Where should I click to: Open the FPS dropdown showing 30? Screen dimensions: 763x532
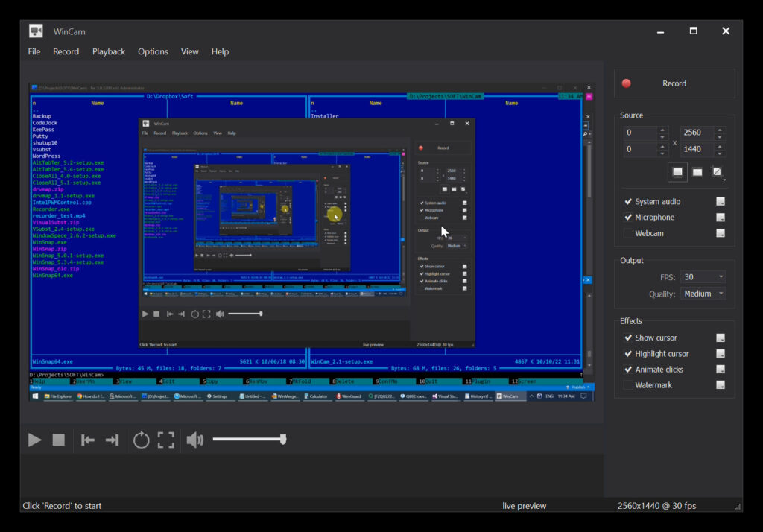point(703,277)
